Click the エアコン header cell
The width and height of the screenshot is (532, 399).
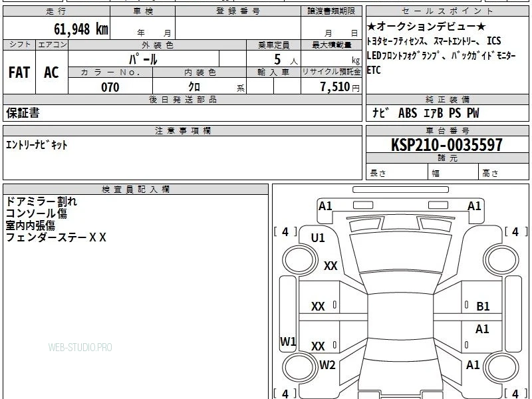coord(52,45)
